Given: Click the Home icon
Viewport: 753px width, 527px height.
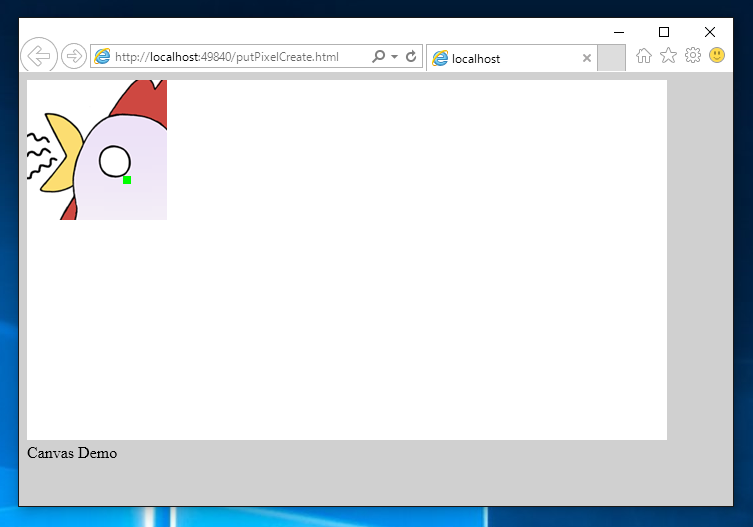Looking at the screenshot, I should click(644, 56).
